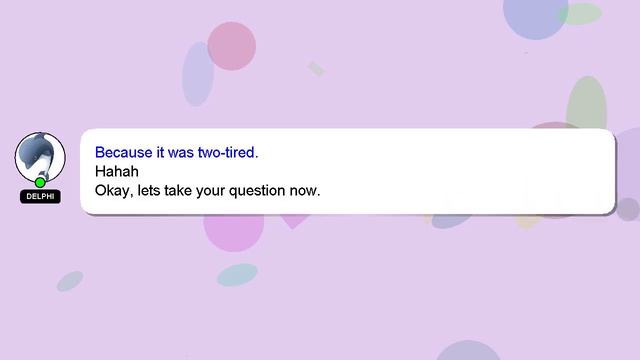Click the grey-blue oval at lower left
Viewport: 640px width, 360px height.
click(70, 281)
